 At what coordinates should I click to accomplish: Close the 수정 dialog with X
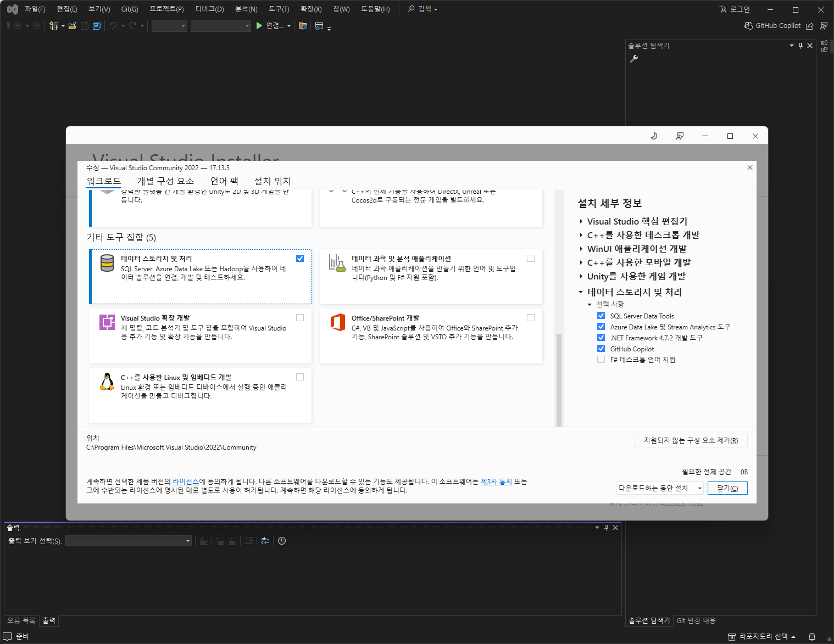click(x=750, y=167)
